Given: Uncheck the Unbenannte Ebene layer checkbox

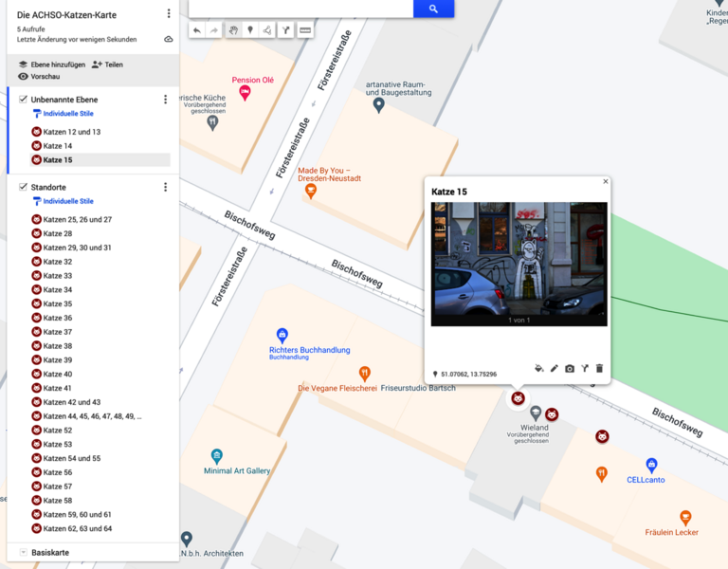Looking at the screenshot, I should point(23,100).
